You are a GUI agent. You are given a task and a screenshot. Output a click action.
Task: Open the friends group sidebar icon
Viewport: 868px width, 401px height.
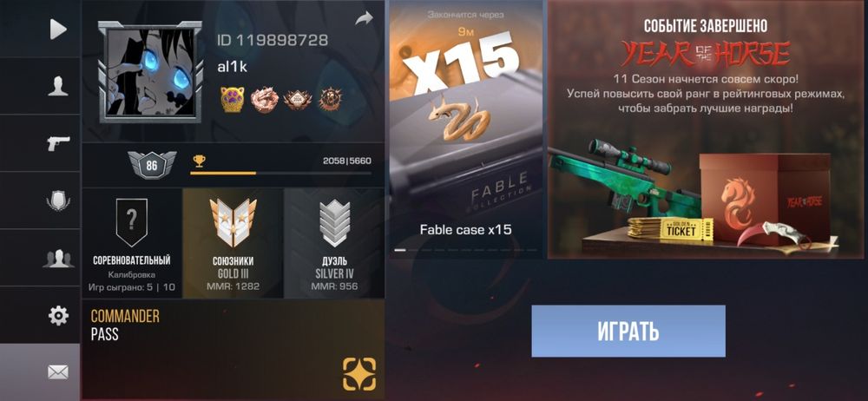[x=58, y=258]
